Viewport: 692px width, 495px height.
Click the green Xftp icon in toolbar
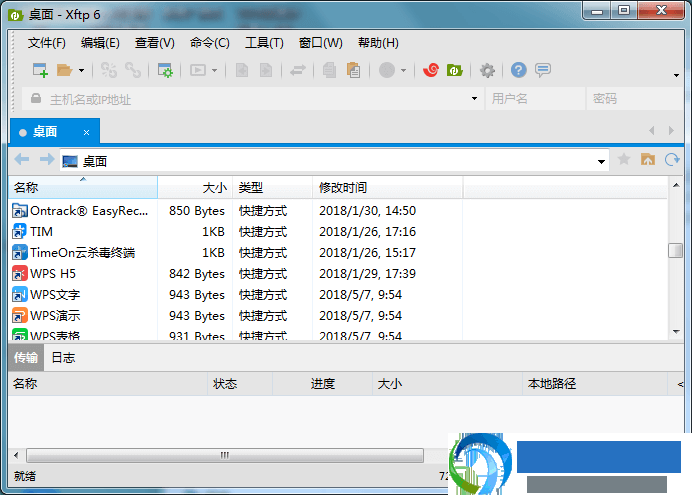[x=455, y=70]
